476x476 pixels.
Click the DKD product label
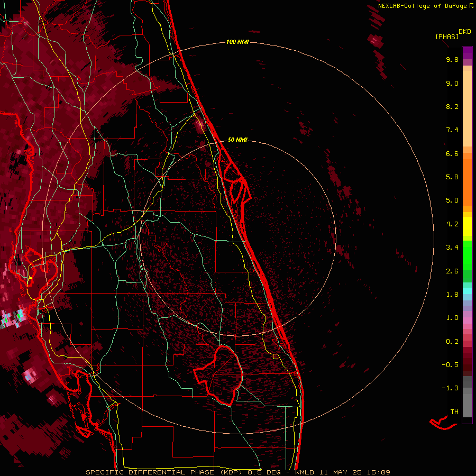click(x=465, y=32)
